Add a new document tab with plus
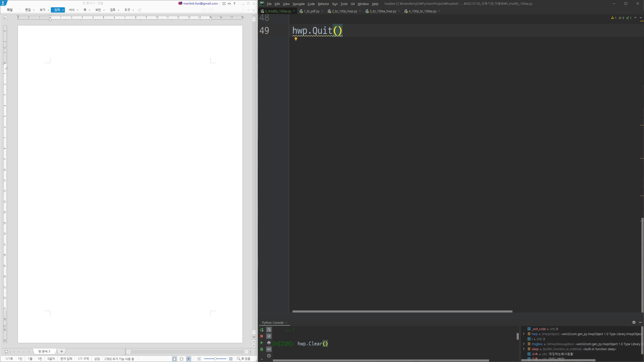Screen dimensions: 644x362 (62, 351)
